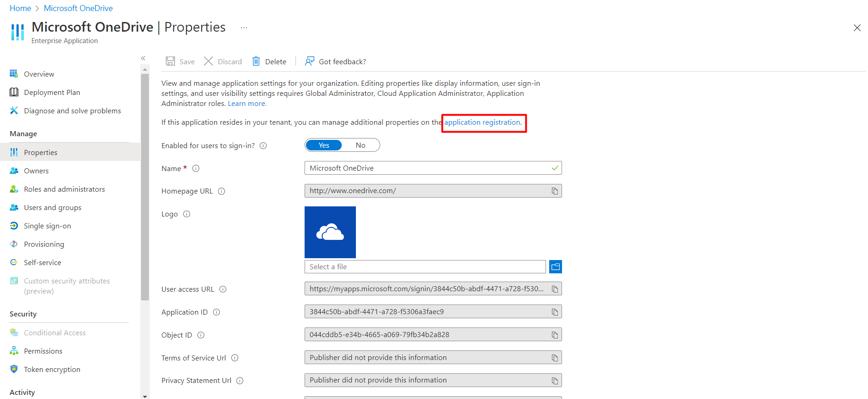
Task: Follow the Learn more link
Action: (x=247, y=104)
